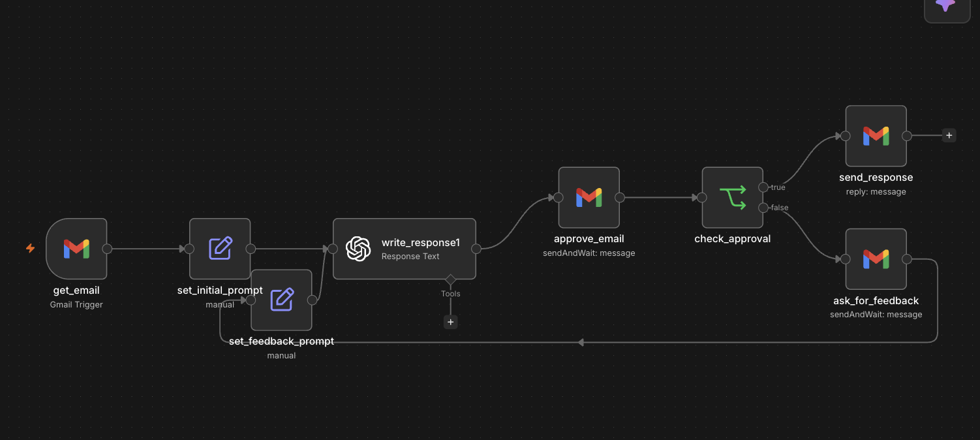Click the approve_email output connector
The height and width of the screenshot is (440, 980).
[620, 197]
